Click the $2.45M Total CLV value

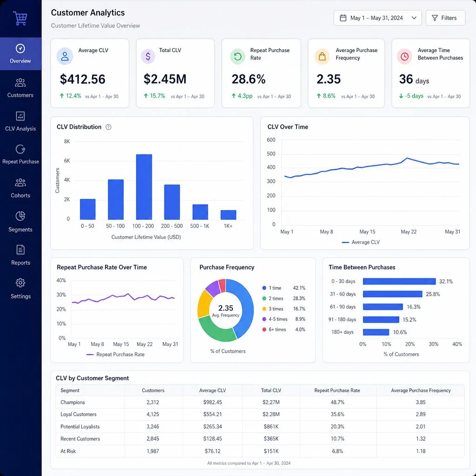(x=165, y=79)
